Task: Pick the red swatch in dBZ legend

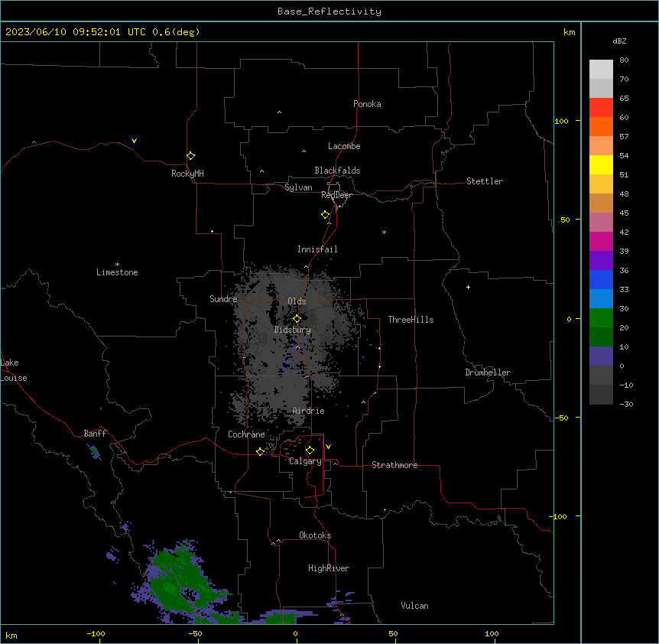Action: click(601, 108)
